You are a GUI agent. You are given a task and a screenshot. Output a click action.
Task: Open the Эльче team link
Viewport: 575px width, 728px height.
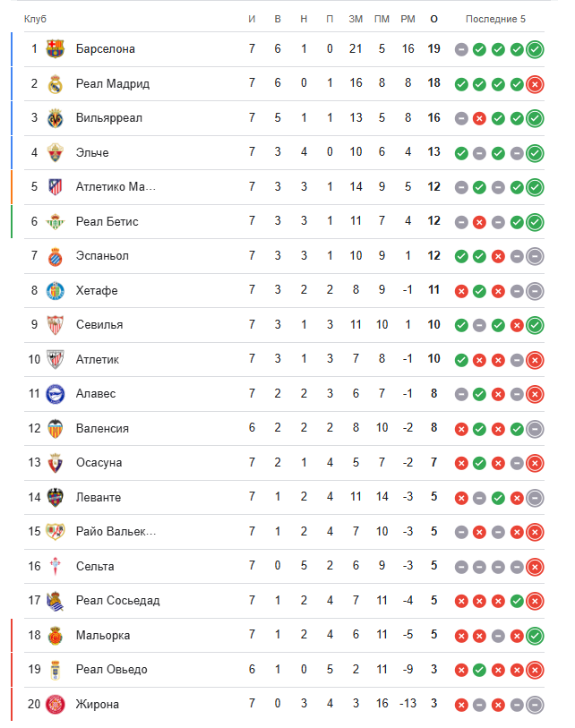pyautogui.click(x=92, y=152)
